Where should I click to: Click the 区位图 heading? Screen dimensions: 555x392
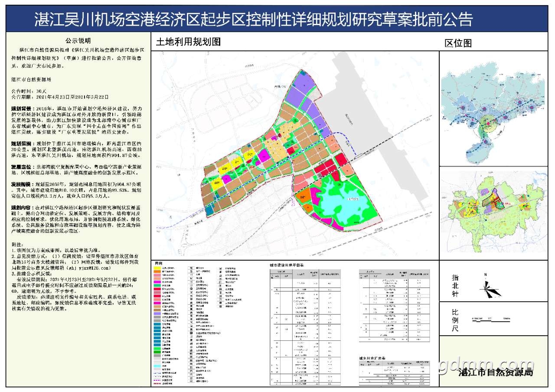coord(458,43)
